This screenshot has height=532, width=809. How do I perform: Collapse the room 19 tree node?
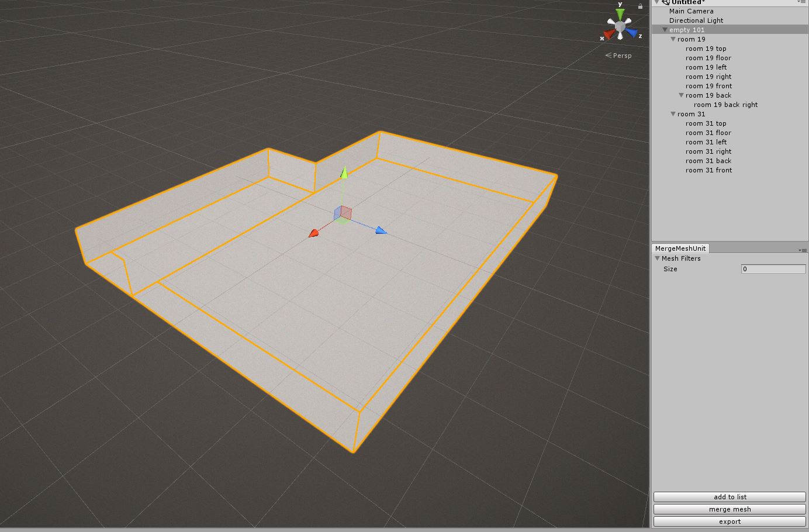click(x=673, y=39)
